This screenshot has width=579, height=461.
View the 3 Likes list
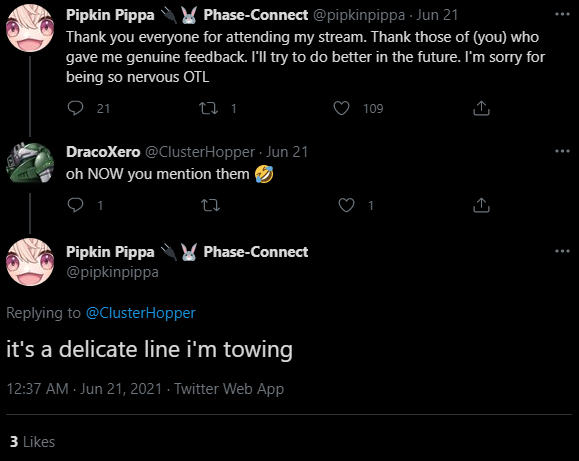[32, 442]
